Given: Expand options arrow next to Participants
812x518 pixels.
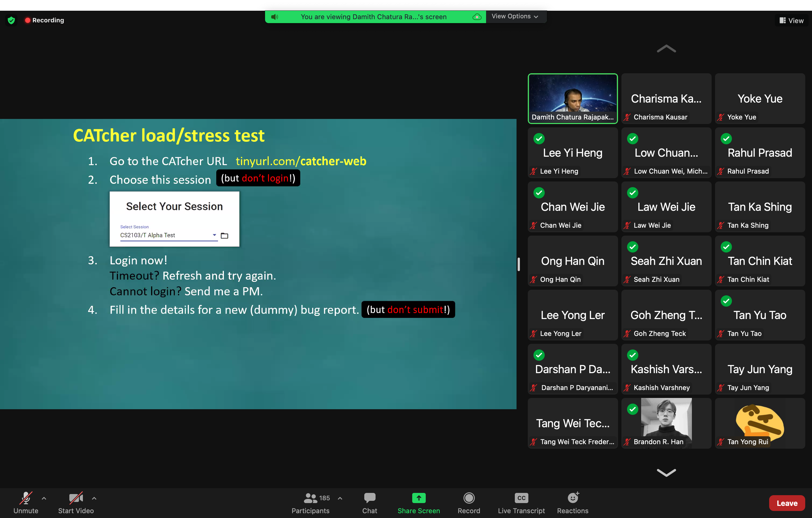Looking at the screenshot, I should (340, 498).
